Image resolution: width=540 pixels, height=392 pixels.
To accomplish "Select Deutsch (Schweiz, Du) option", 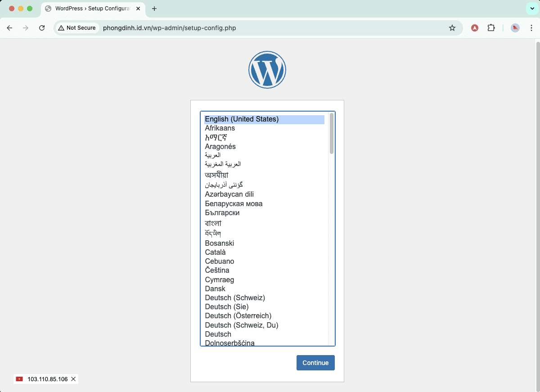I will (264, 325).
